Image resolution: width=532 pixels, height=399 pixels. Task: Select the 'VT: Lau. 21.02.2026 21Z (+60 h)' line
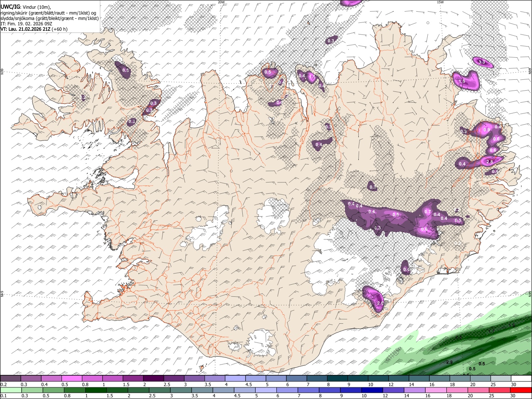point(34,29)
